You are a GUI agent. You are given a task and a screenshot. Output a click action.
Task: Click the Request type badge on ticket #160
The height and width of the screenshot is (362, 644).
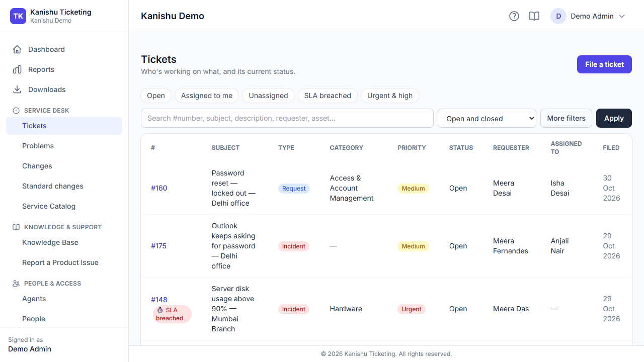[294, 189]
